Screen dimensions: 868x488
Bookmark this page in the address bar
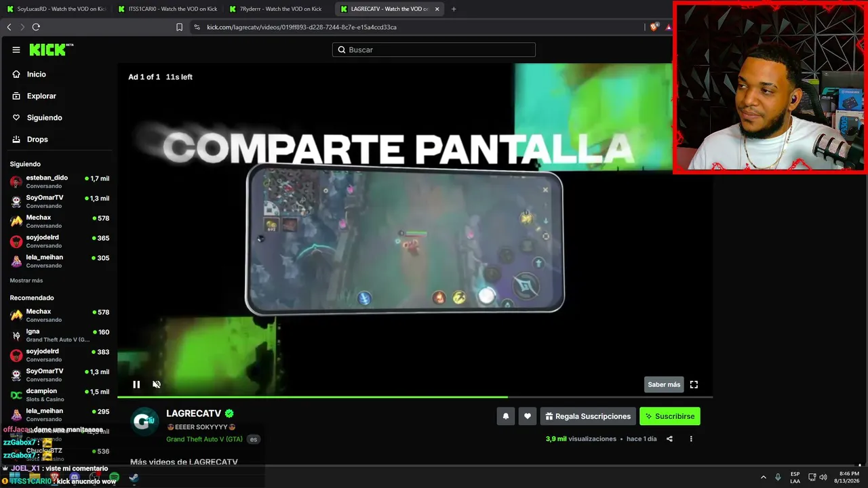179,27
